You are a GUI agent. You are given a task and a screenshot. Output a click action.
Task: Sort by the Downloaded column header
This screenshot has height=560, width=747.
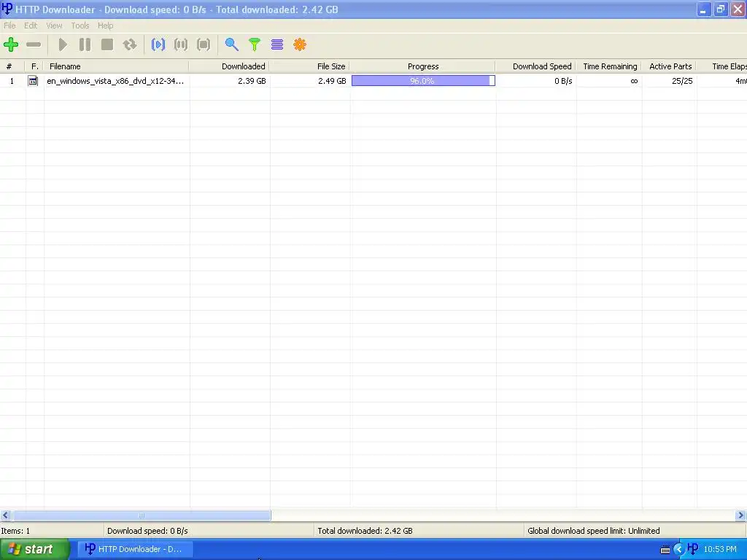[229, 66]
